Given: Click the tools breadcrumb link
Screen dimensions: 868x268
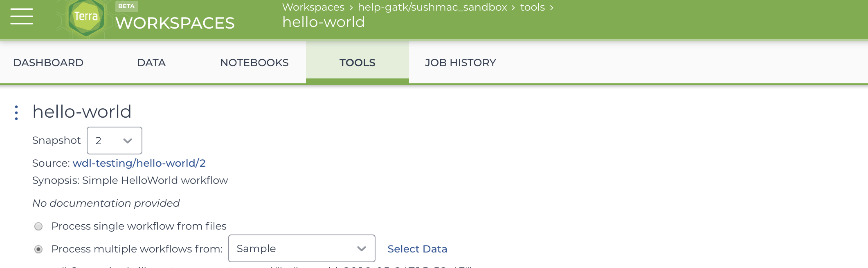Looking at the screenshot, I should pyautogui.click(x=533, y=7).
